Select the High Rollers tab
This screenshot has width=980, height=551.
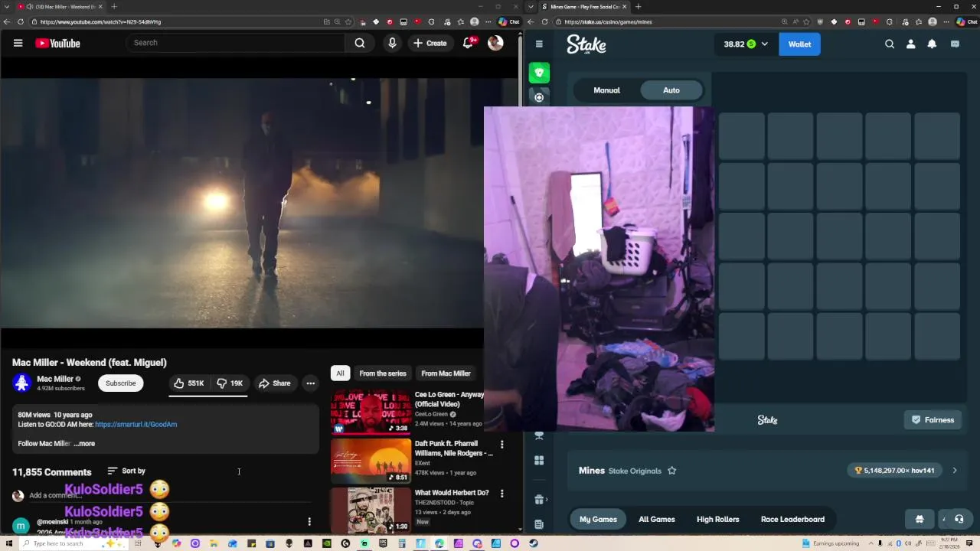pos(717,519)
